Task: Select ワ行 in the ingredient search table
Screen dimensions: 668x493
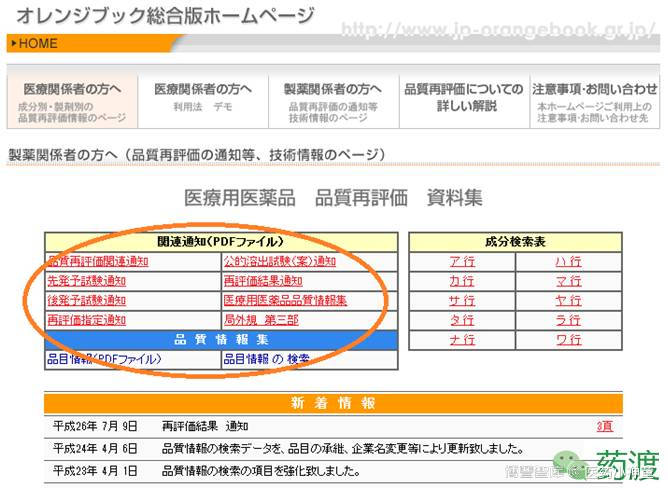Action: coord(569,340)
